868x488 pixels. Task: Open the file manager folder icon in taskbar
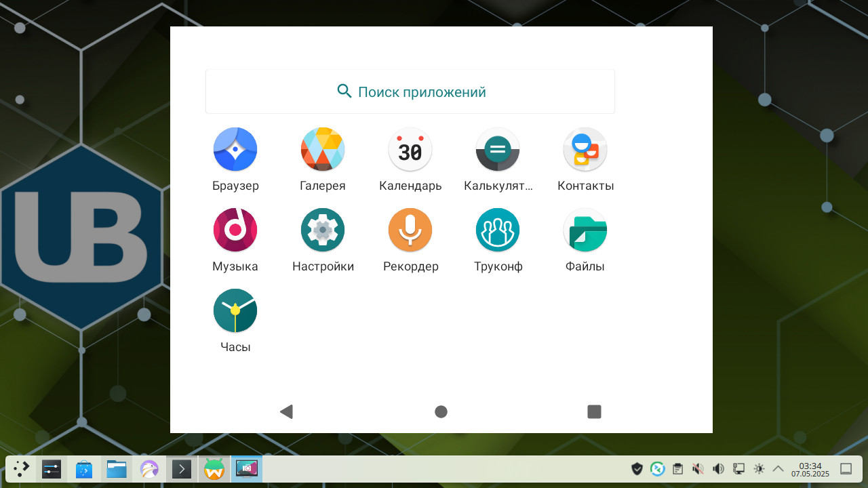coord(117,469)
